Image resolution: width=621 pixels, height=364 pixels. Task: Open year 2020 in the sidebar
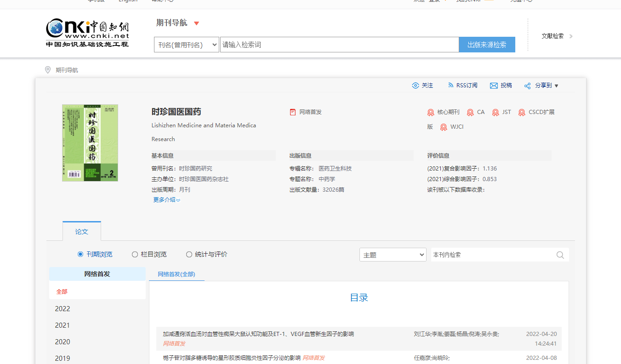click(x=63, y=342)
